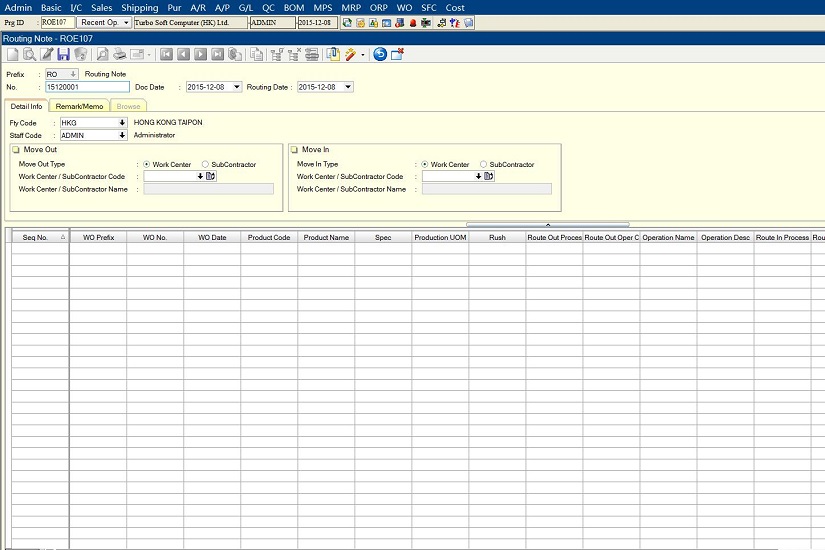Image resolution: width=825 pixels, height=550 pixels.
Task: Go to the last record navigation icon
Action: (x=217, y=55)
